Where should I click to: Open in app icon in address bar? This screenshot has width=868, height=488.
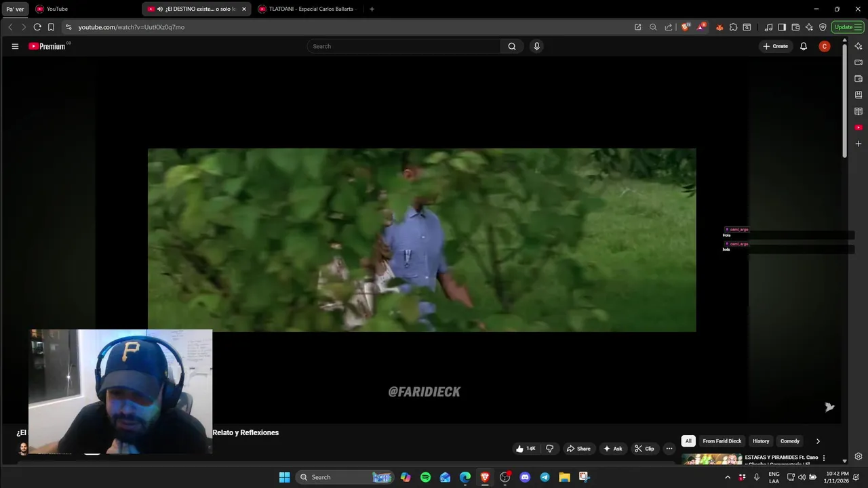point(637,27)
